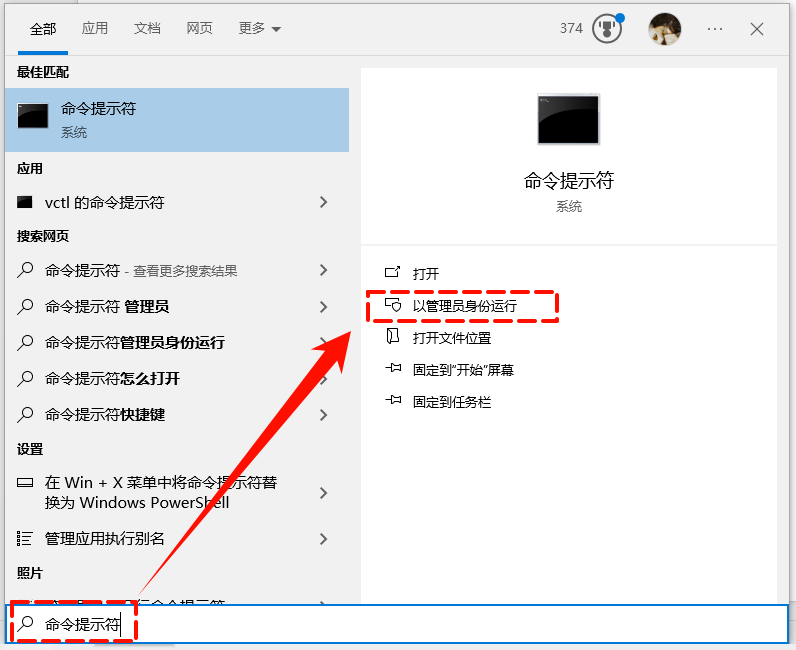Screen dimensions: 796x650
Task: Choose 固定到"开始"屏幕
Action: pos(463,370)
